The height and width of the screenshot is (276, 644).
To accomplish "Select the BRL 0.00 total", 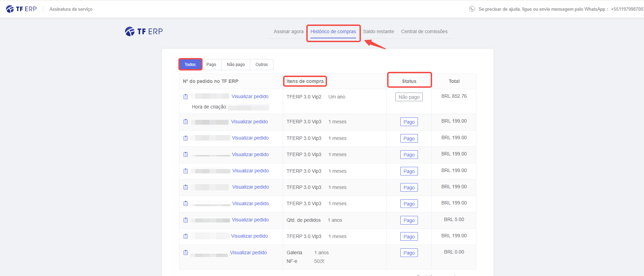I will 454,252.
